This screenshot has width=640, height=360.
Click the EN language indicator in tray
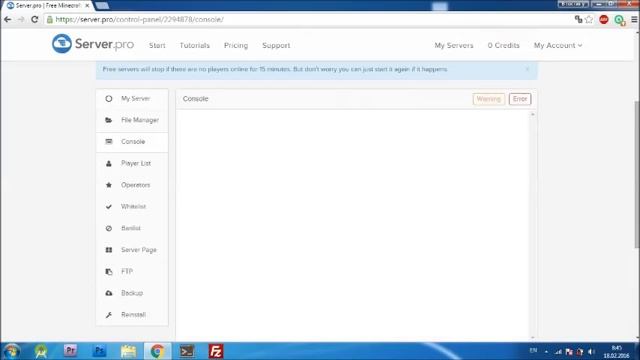pyautogui.click(x=533, y=351)
